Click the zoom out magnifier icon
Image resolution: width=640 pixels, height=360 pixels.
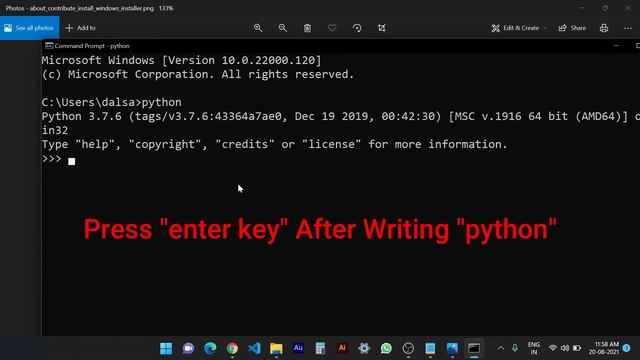point(282,28)
